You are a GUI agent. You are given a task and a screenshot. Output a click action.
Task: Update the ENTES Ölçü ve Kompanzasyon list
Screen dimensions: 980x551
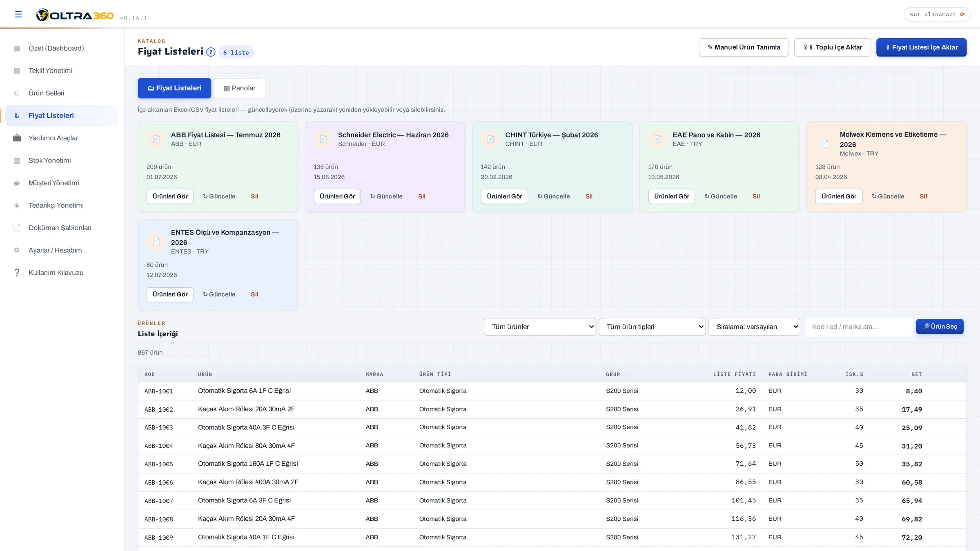coord(219,294)
